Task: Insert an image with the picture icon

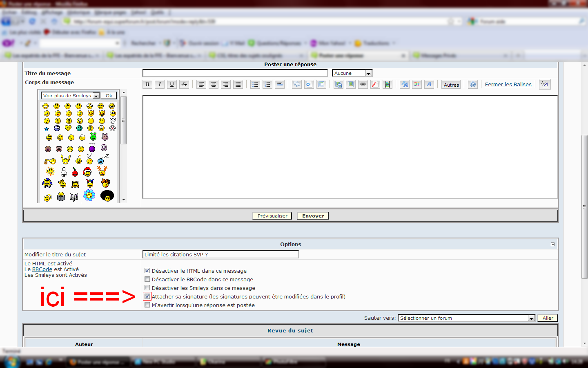Action: click(350, 85)
